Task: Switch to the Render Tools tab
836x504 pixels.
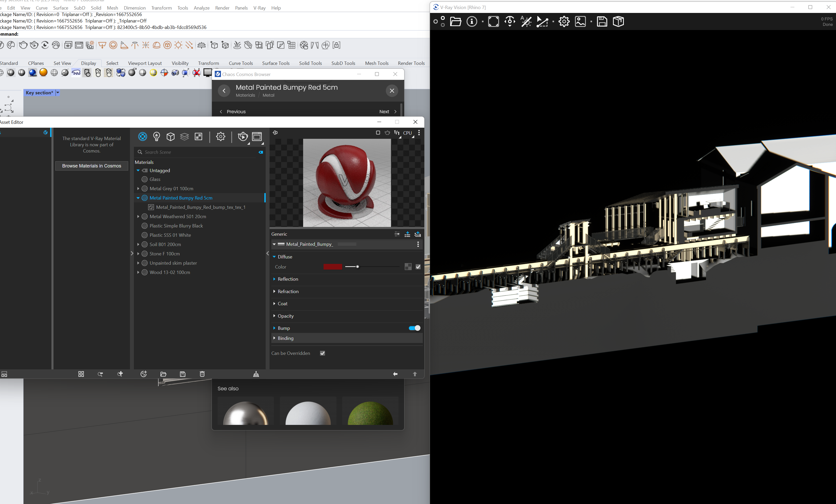Action: (411, 63)
